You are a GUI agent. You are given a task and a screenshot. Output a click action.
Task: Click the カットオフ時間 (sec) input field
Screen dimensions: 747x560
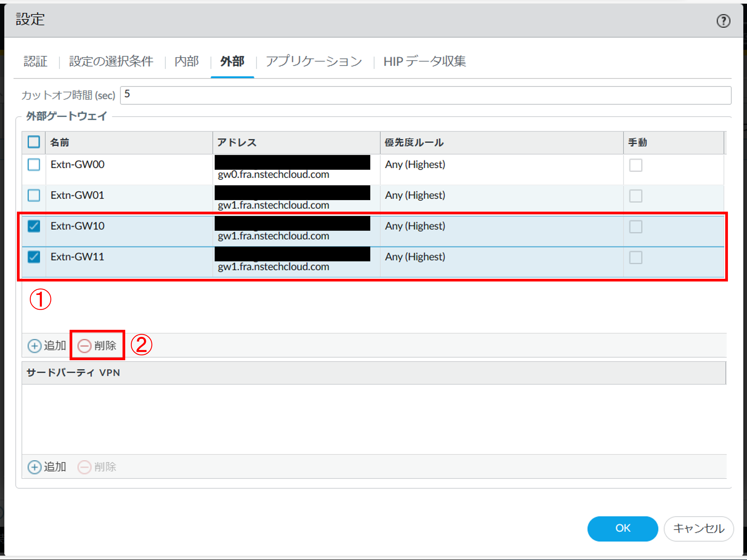pyautogui.click(x=426, y=95)
